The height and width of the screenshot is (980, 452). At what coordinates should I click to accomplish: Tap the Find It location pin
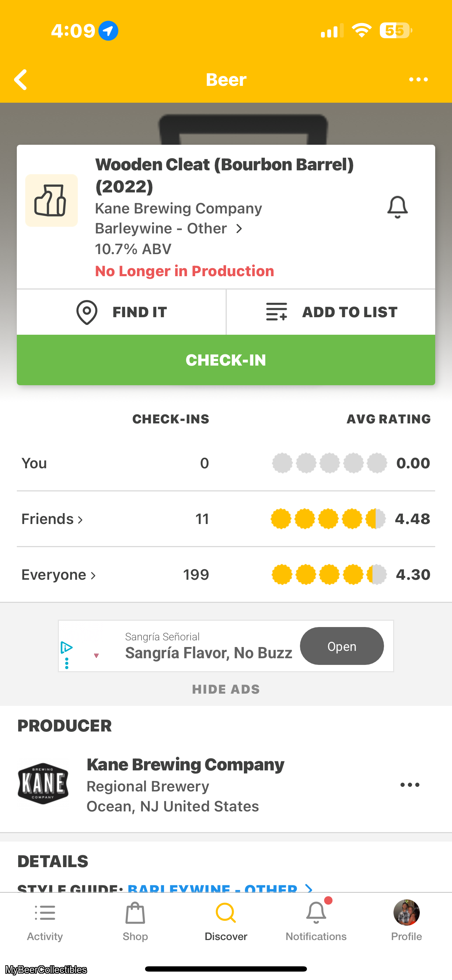(x=87, y=312)
